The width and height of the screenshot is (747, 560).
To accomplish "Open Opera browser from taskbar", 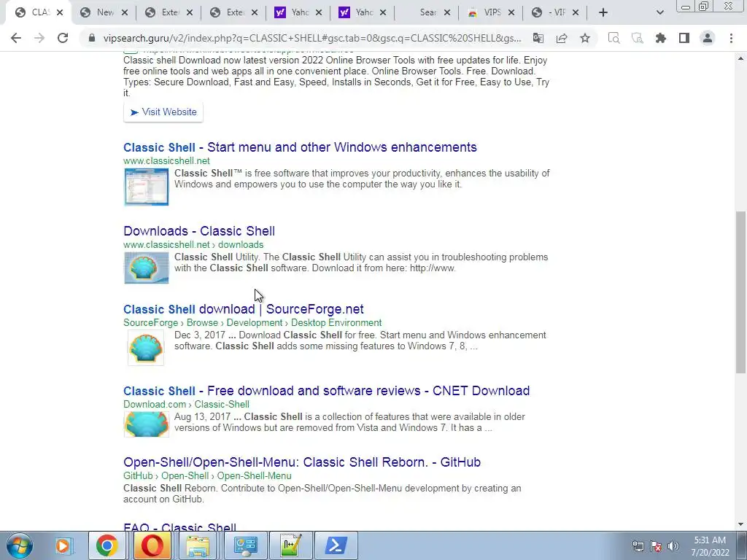I will [152, 545].
